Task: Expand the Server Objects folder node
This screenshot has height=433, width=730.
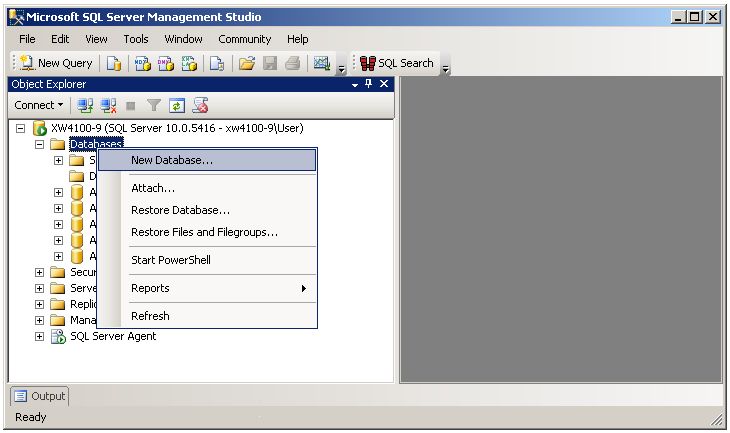Action: pos(40,288)
